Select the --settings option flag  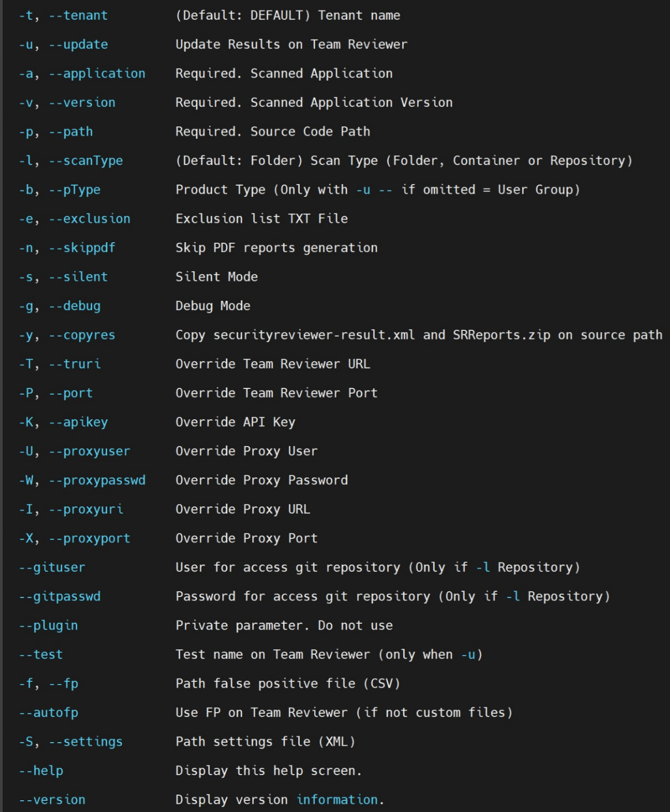click(x=85, y=742)
